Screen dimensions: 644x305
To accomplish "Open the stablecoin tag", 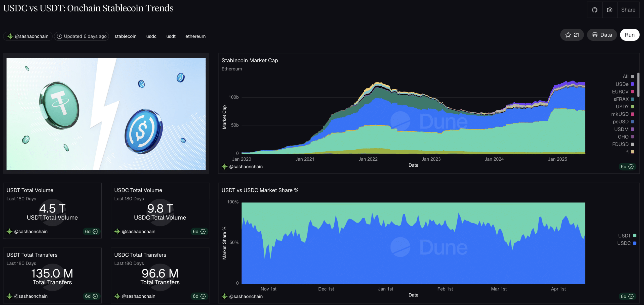I will tap(125, 36).
